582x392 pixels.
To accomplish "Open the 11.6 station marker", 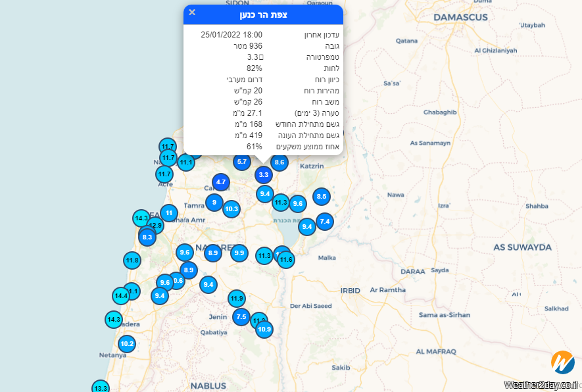I will (x=286, y=260).
